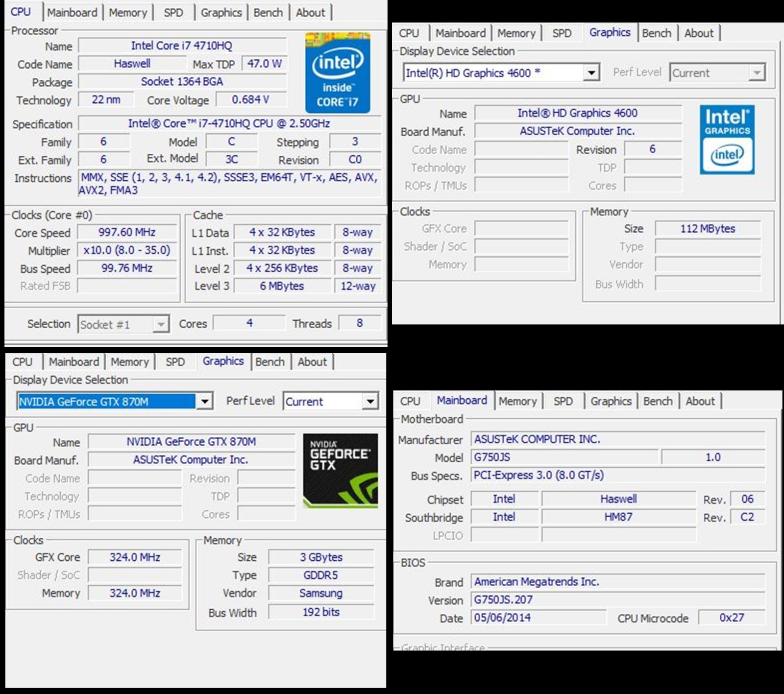Click the Specification field with 'i7-4710HQ CPU @ 2.50GHz'
The height and width of the screenshot is (694, 784).
point(229,123)
